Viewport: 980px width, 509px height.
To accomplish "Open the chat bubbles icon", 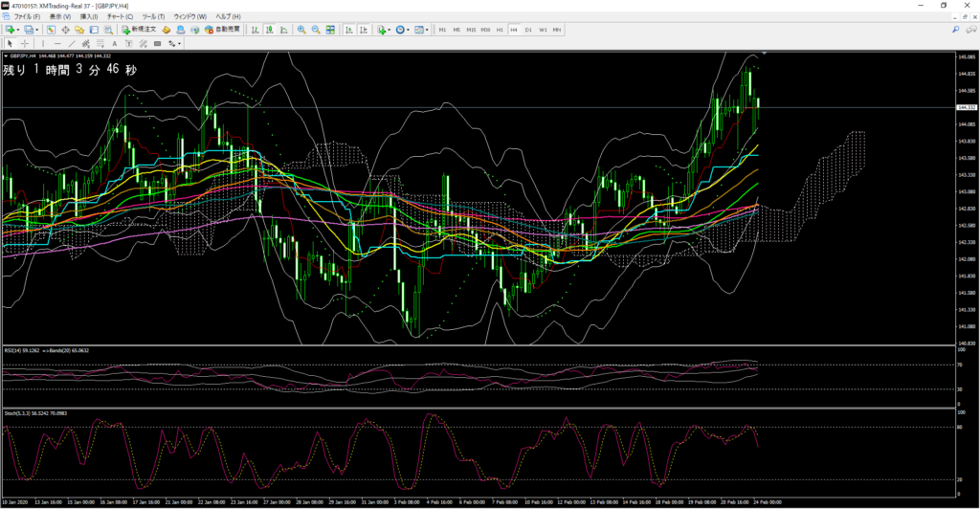I will pyautogui.click(x=970, y=30).
